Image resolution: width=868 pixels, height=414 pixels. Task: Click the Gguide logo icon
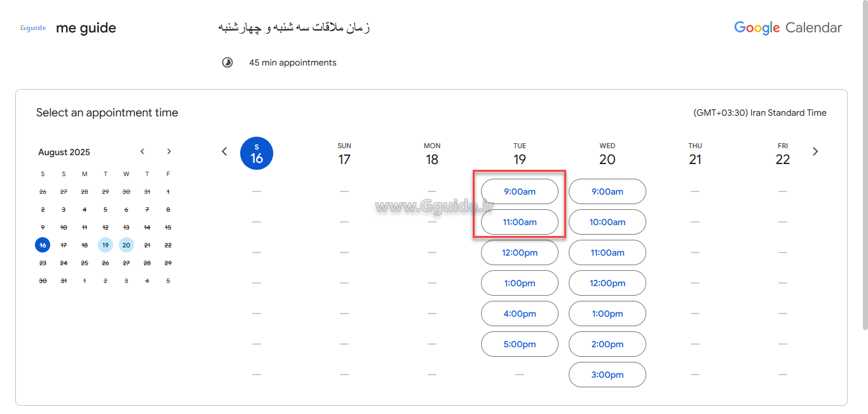coord(32,27)
